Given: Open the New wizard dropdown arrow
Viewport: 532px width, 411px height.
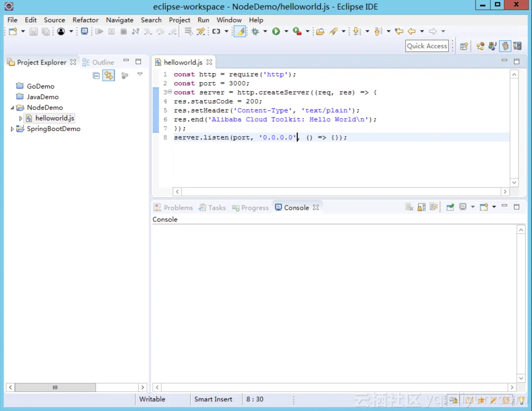Looking at the screenshot, I should point(23,32).
